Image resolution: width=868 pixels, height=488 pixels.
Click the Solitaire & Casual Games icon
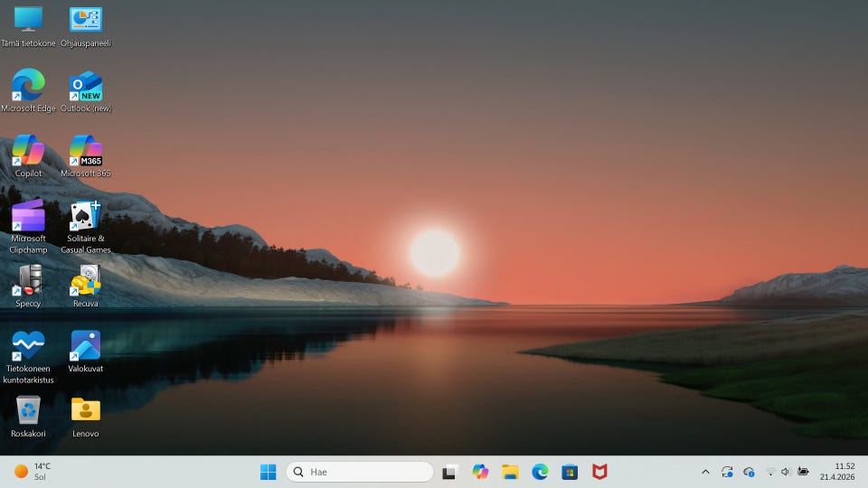click(x=86, y=217)
